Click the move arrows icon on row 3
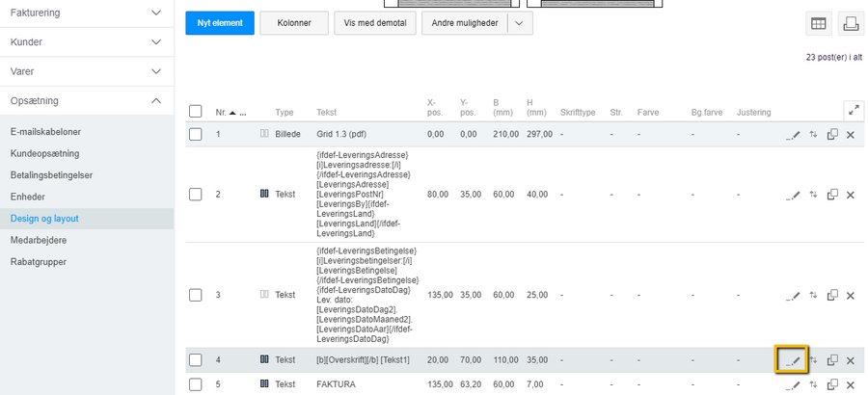 [x=813, y=295]
